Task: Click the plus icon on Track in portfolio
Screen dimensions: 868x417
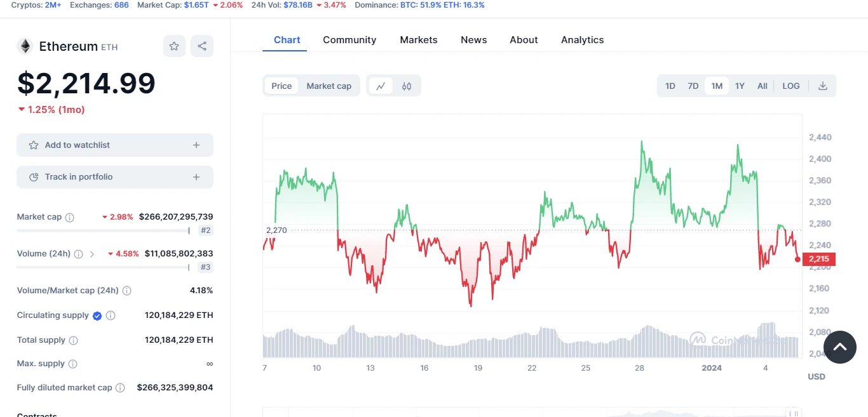Action: [x=196, y=177]
